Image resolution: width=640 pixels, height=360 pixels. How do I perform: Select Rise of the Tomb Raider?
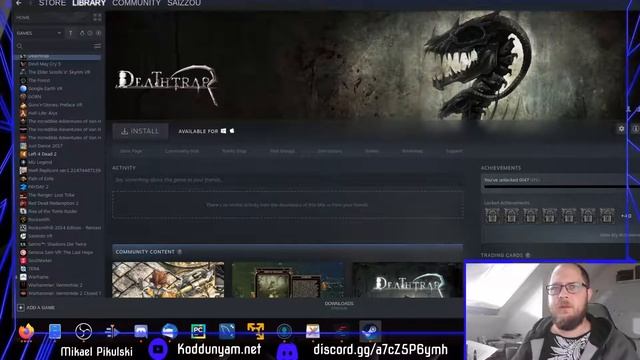(53, 211)
